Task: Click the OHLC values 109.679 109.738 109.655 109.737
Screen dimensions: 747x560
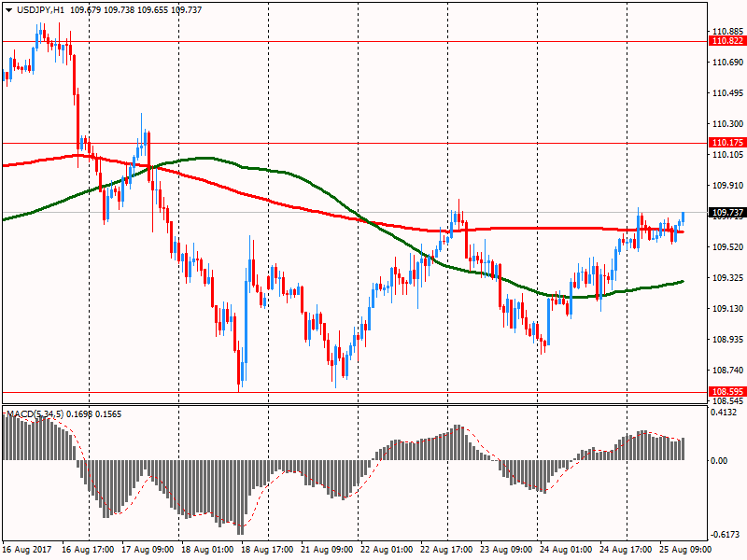Action: 135,10
